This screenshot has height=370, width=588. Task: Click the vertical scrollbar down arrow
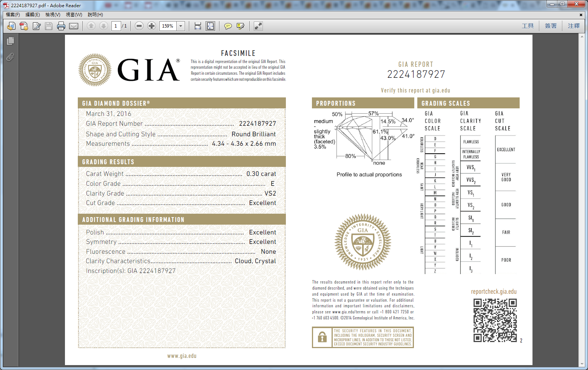581,364
